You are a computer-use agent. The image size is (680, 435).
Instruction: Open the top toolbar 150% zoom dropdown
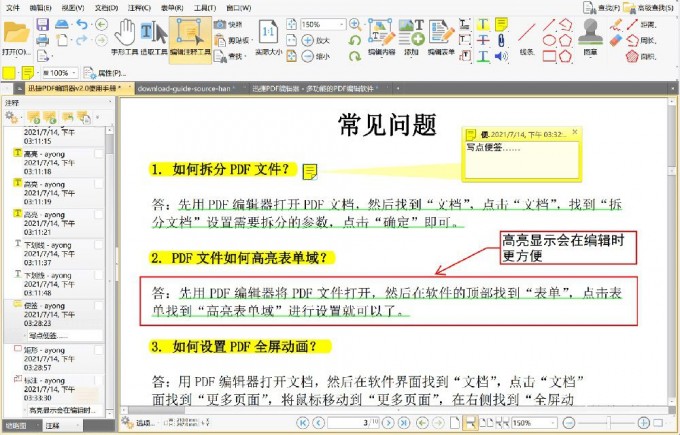click(x=343, y=23)
